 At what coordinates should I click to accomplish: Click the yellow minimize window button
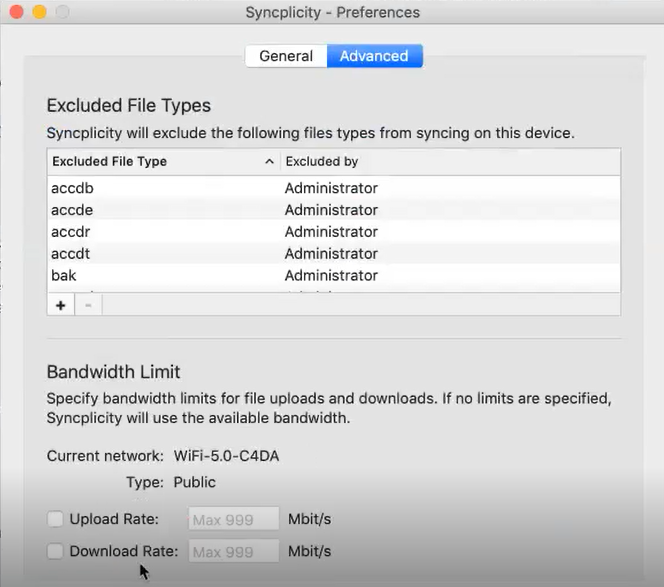(x=40, y=13)
